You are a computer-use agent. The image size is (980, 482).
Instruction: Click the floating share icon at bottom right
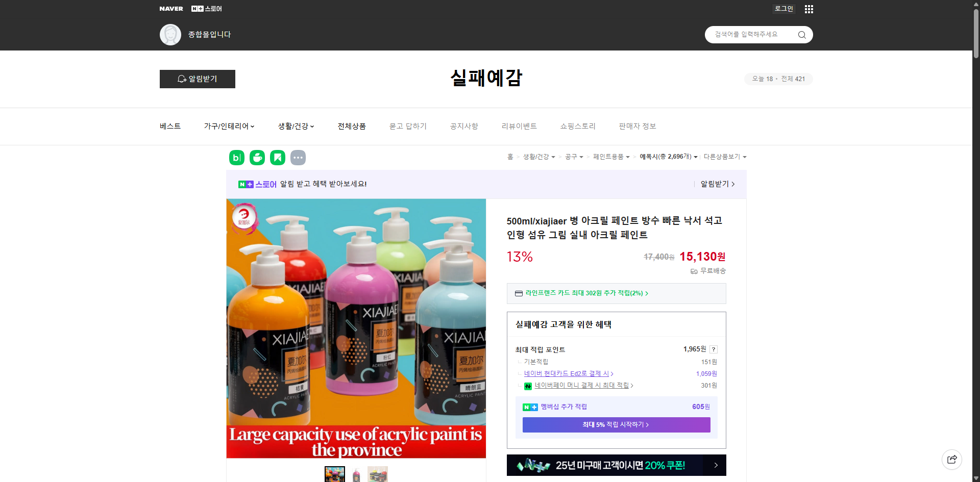[952, 459]
